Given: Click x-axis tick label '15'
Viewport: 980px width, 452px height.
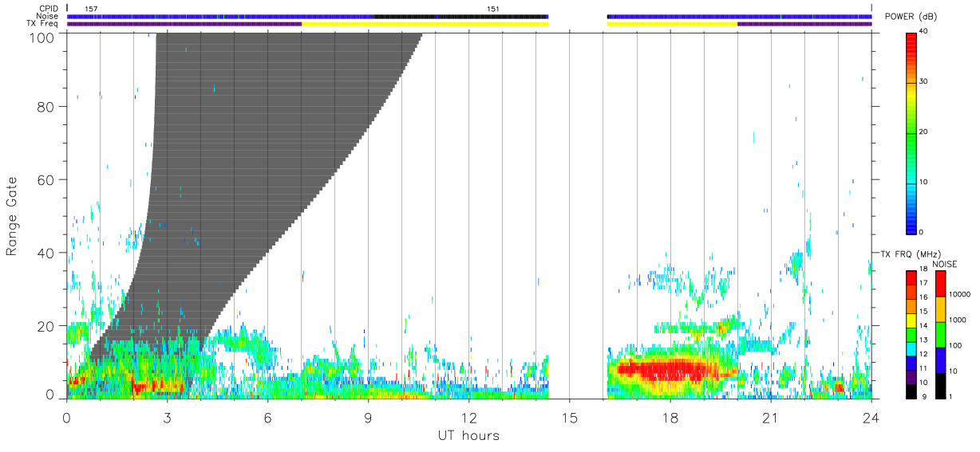Looking at the screenshot, I should coord(569,418).
